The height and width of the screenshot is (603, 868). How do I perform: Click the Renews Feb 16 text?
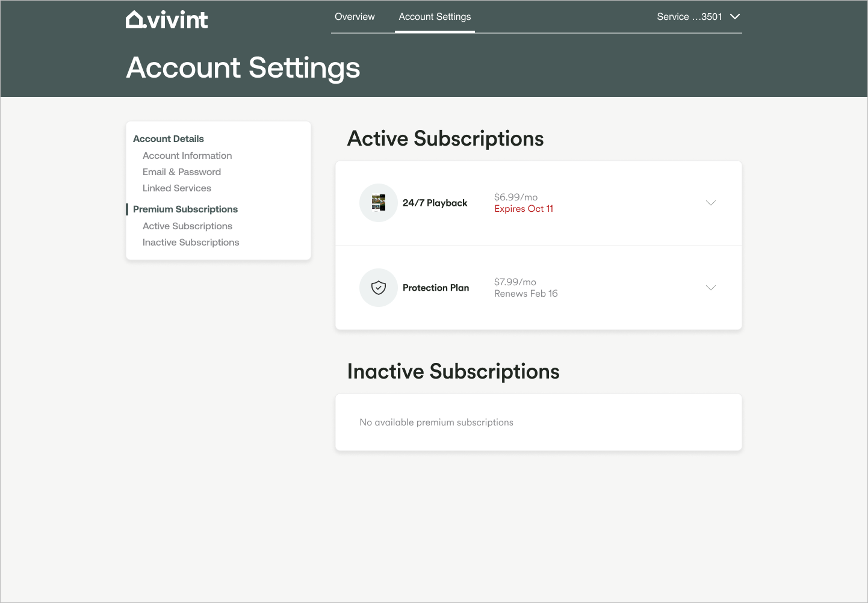point(526,294)
